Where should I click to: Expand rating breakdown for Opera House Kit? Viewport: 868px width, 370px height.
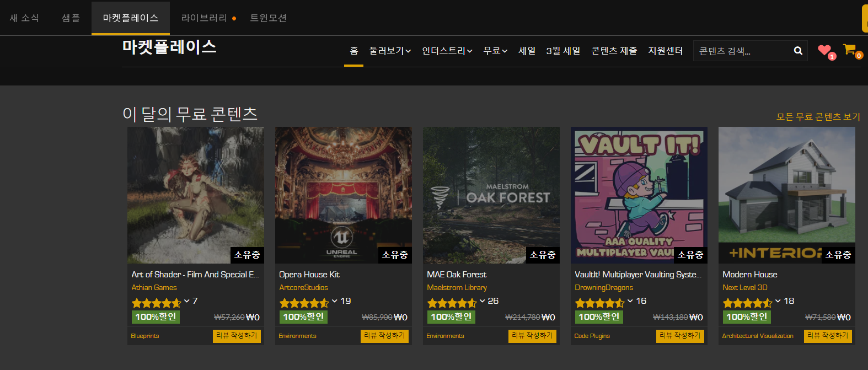pos(335,301)
